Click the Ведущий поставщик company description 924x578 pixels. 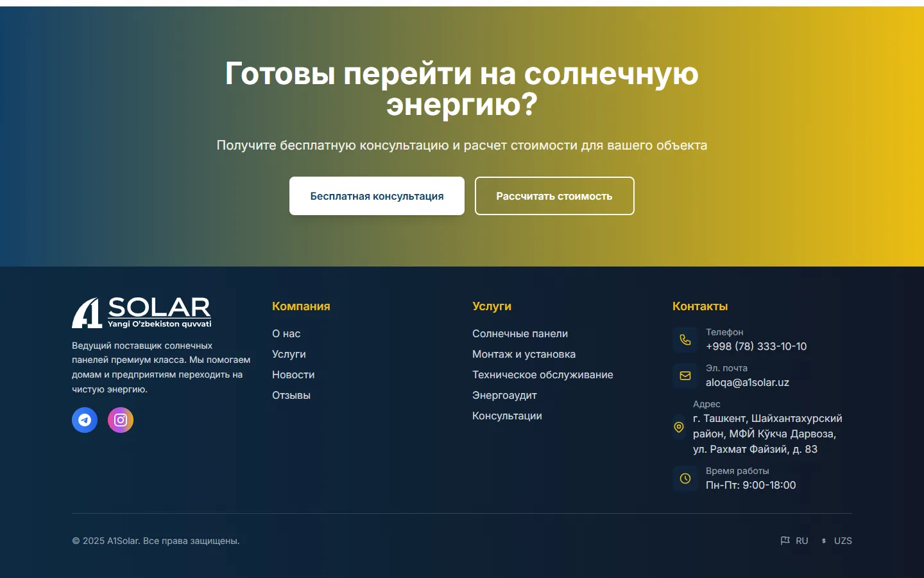(161, 367)
